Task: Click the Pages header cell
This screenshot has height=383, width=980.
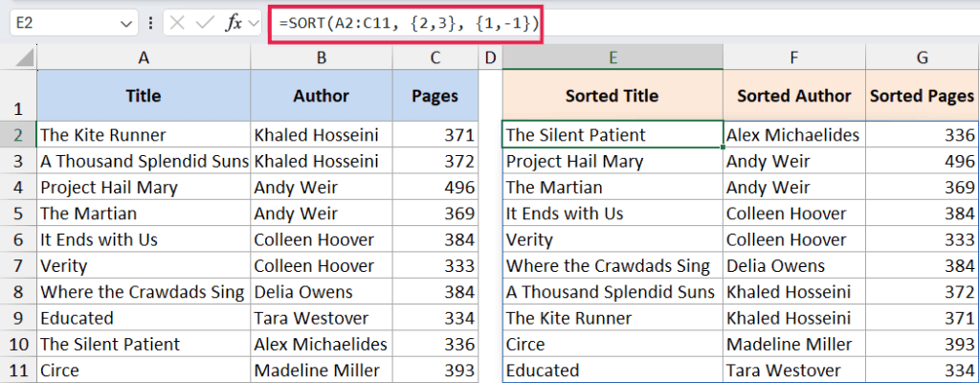Action: pyautogui.click(x=435, y=95)
